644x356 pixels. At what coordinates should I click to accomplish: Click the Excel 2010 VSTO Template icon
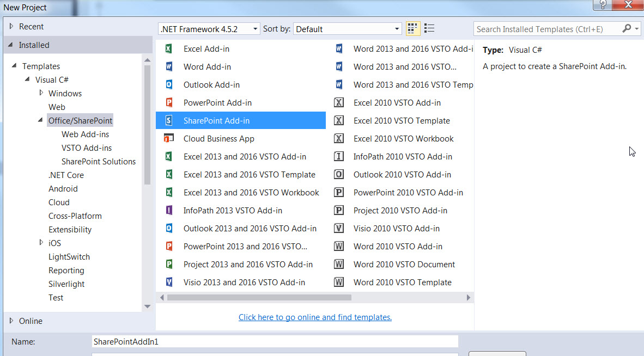coord(339,121)
